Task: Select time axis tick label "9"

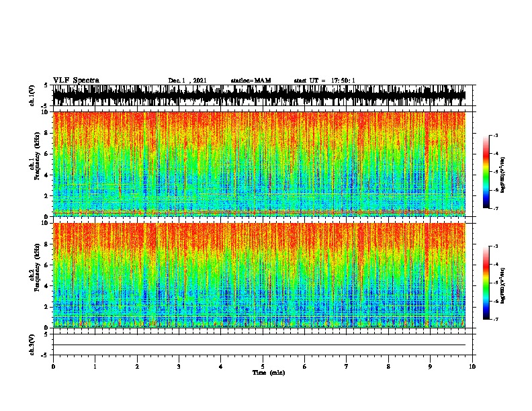Action: coord(430,367)
